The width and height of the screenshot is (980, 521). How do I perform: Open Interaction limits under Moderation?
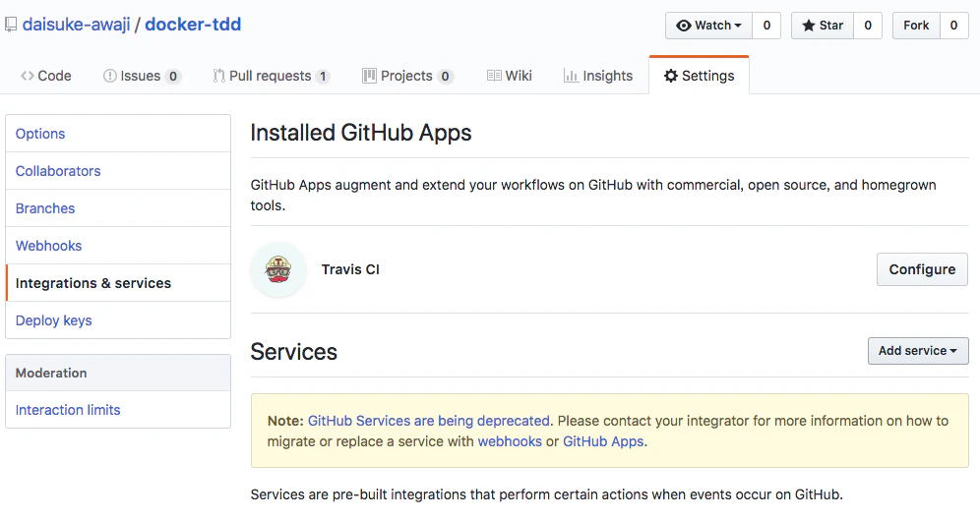point(118,410)
